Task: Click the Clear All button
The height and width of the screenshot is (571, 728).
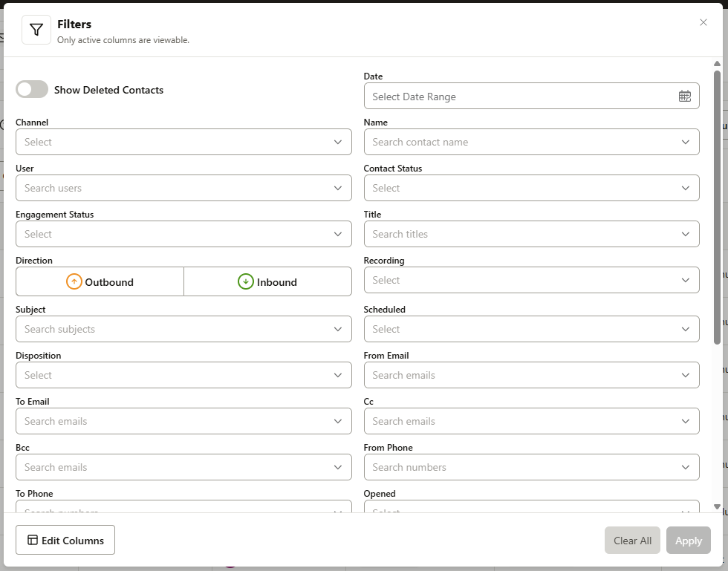Action: click(x=632, y=541)
